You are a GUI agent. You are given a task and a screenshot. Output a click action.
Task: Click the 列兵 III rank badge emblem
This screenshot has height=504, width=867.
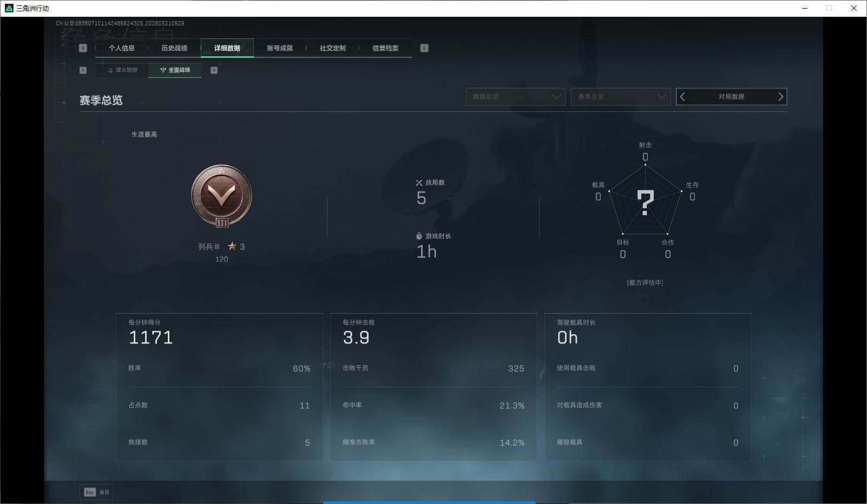[x=221, y=197]
